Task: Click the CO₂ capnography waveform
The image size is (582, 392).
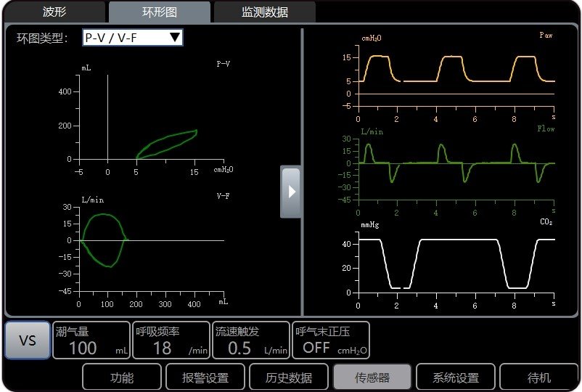Action: pyautogui.click(x=454, y=261)
